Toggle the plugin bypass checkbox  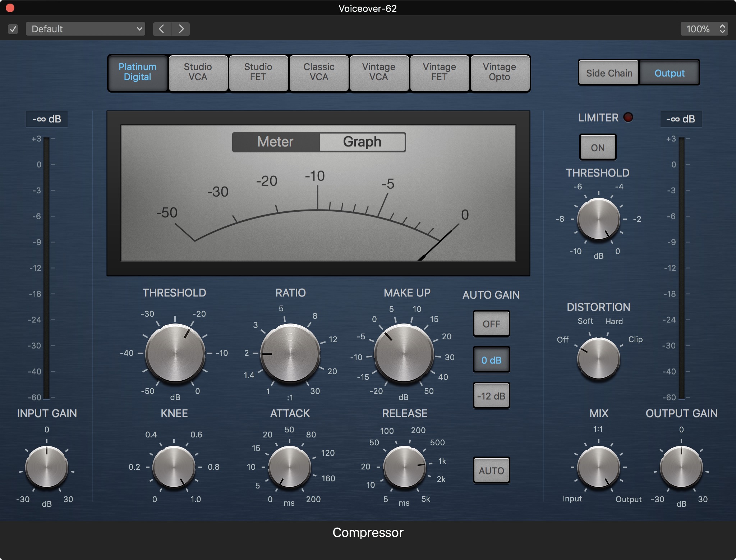pos(13,29)
